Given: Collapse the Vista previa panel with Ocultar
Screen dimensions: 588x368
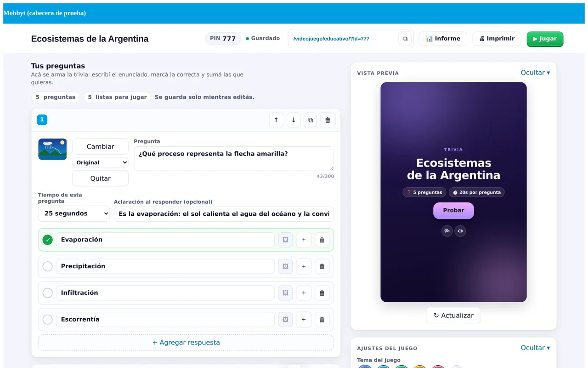Looking at the screenshot, I should (x=535, y=73).
